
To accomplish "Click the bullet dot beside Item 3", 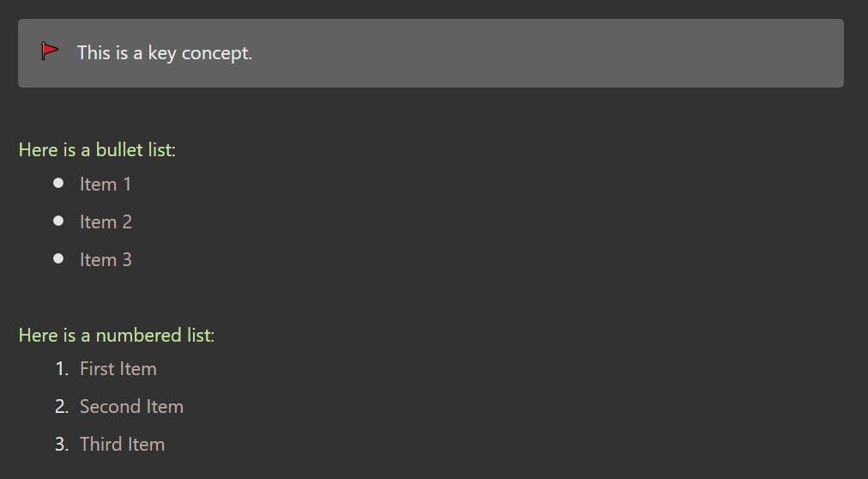I will point(58,258).
